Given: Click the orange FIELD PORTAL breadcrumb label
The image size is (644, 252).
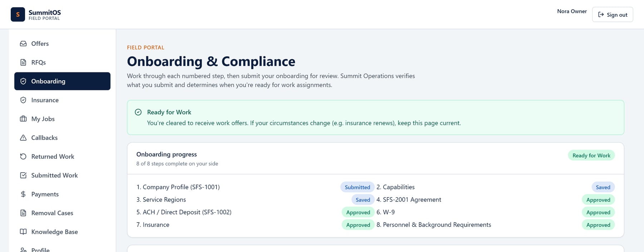Looking at the screenshot, I should click(x=146, y=47).
